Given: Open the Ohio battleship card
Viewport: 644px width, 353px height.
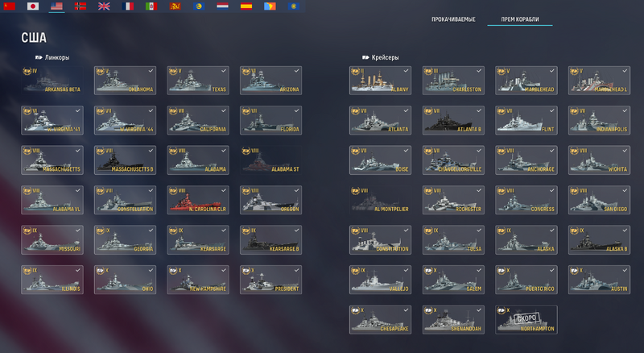Looking at the screenshot, I should tap(126, 280).
